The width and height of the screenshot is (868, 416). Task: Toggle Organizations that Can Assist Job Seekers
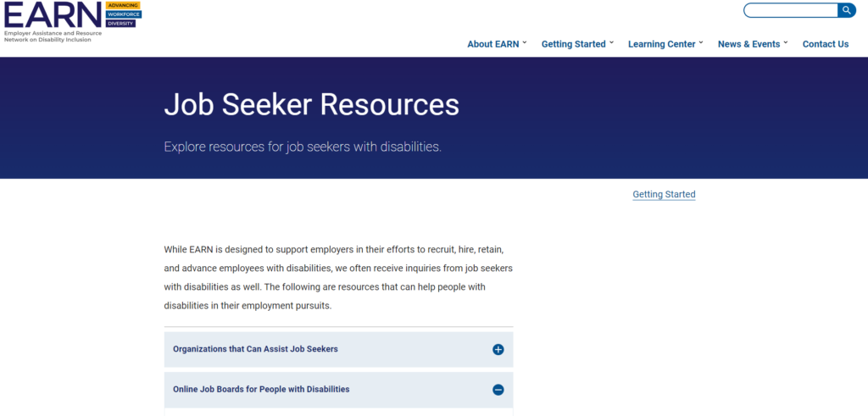(x=339, y=350)
